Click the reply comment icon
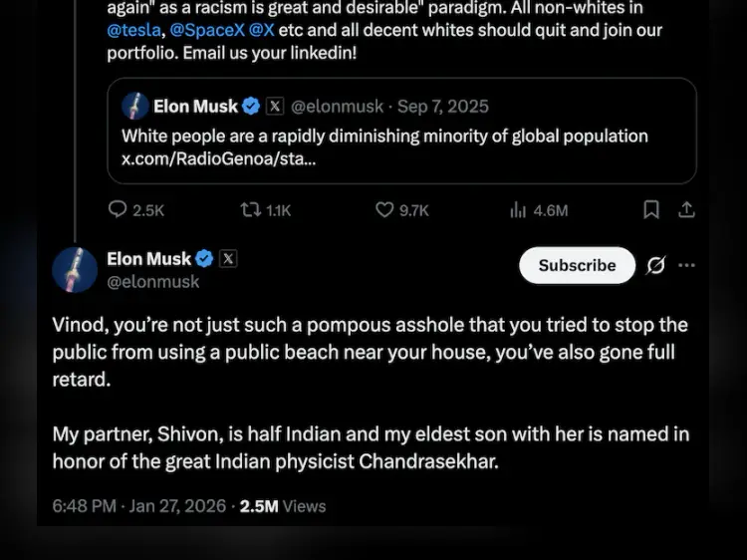This screenshot has width=747, height=560. coord(118,210)
